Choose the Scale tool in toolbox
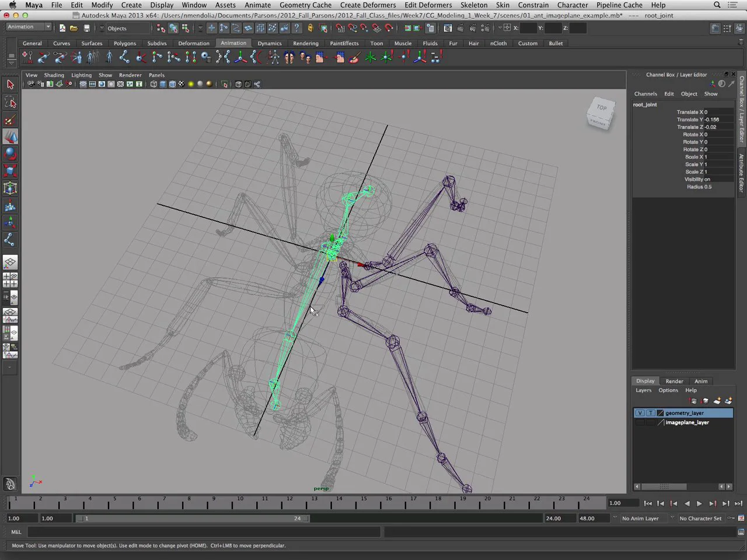Viewport: 747px width, 560px height. 10,170
